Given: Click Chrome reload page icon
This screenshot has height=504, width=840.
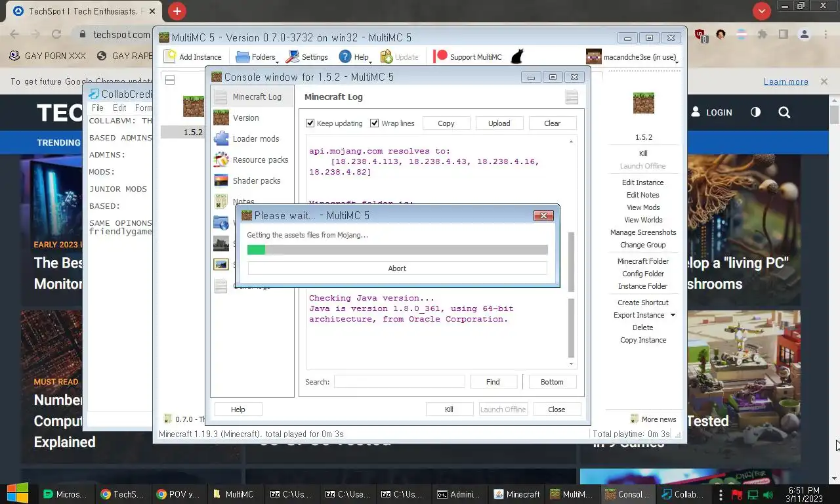Looking at the screenshot, I should [x=56, y=34].
